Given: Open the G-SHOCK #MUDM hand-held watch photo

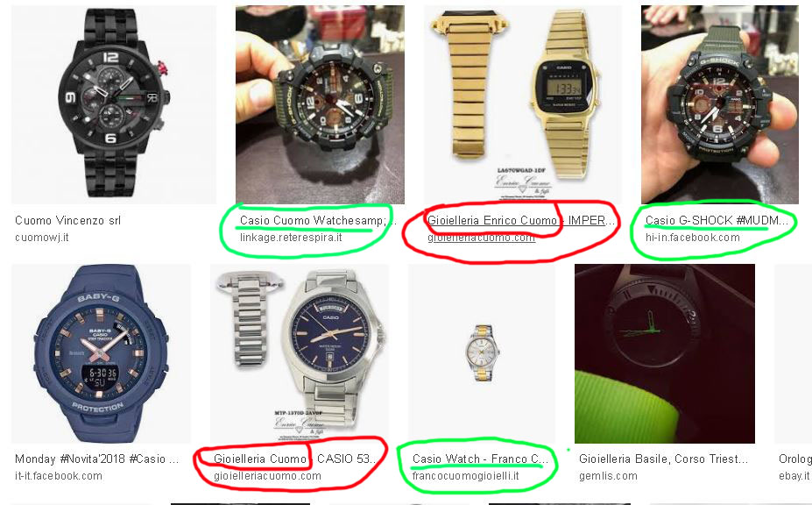Looking at the screenshot, I should tap(720, 104).
